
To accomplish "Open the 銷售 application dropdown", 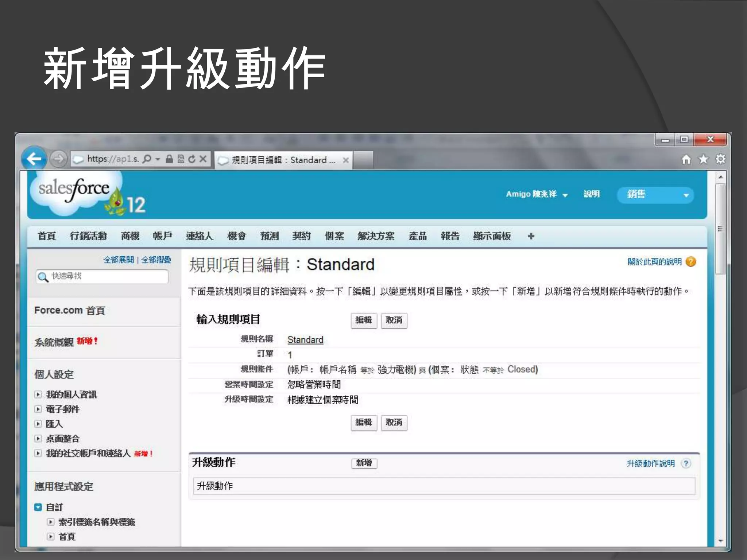I will 655,195.
